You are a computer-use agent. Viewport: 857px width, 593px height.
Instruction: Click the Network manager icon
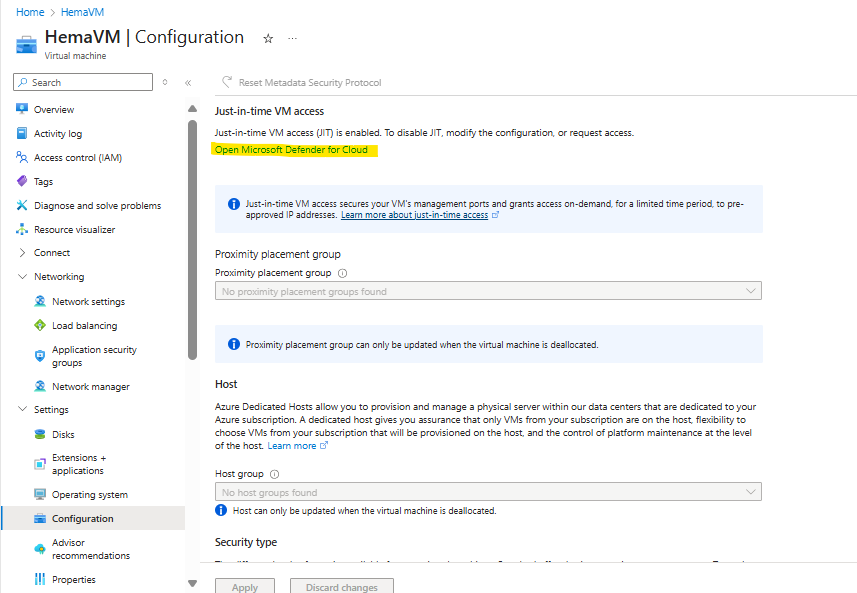click(x=40, y=386)
